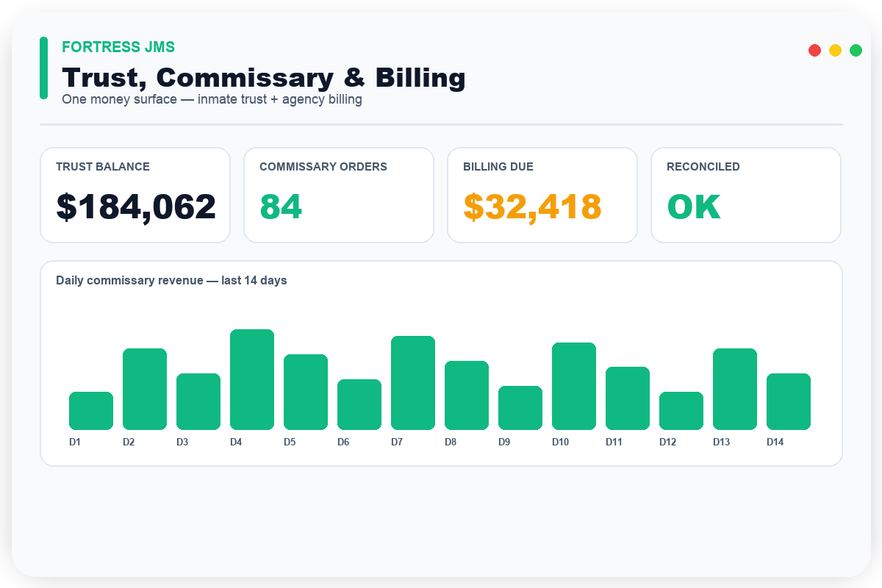Click the D1 revenue bar
Image resolution: width=882 pixels, height=588 pixels.
91,411
